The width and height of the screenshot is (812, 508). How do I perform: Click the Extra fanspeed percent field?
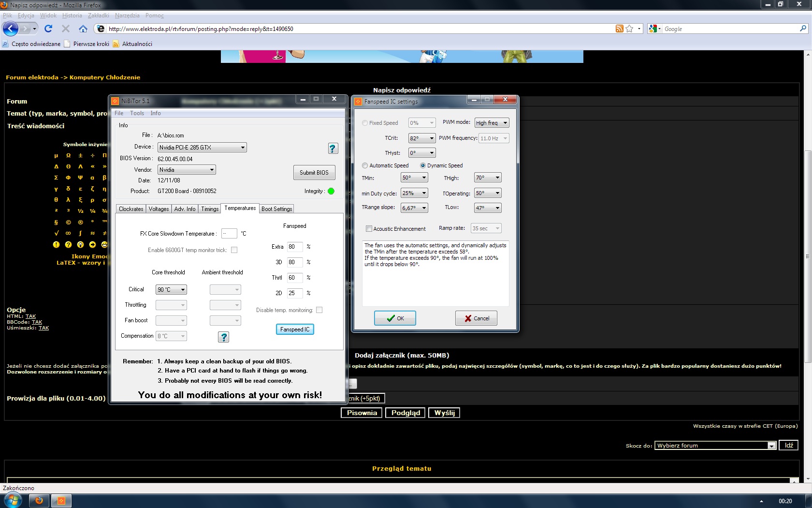[x=295, y=247]
